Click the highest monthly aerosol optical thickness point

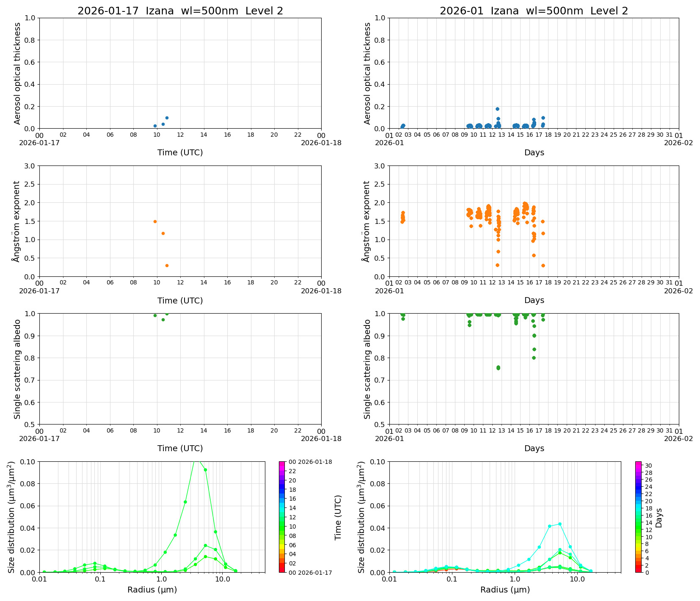point(497,109)
